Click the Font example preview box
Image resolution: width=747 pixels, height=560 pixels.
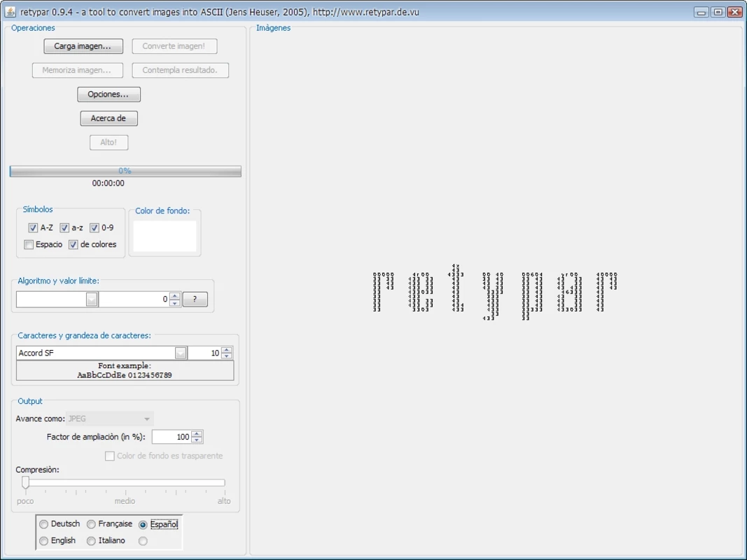point(125,370)
